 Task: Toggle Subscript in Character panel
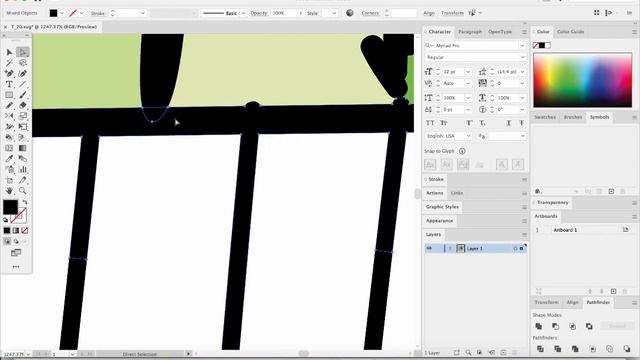pyautogui.click(x=482, y=123)
